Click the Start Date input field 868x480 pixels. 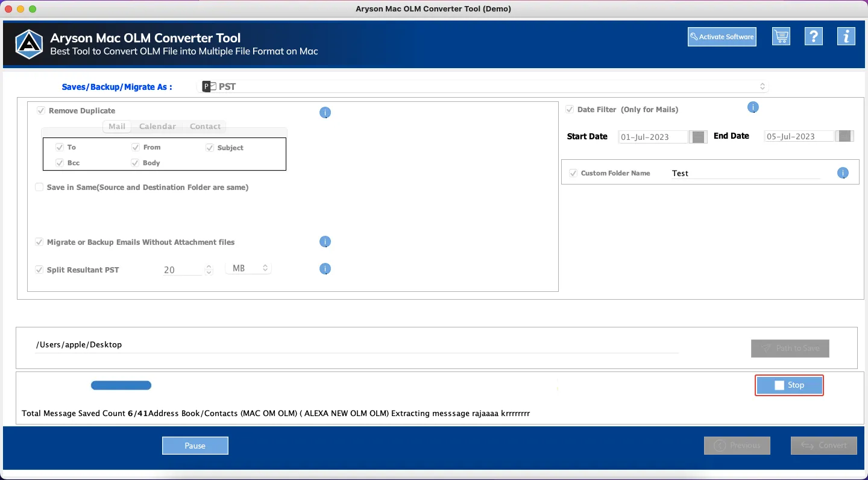click(x=653, y=137)
